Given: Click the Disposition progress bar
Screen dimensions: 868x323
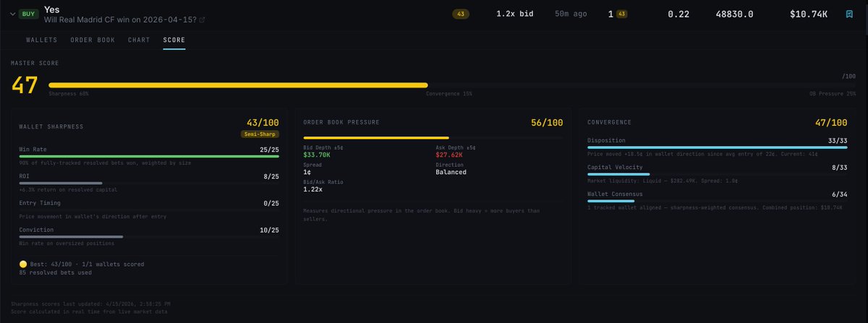Looking at the screenshot, I should [718, 147].
